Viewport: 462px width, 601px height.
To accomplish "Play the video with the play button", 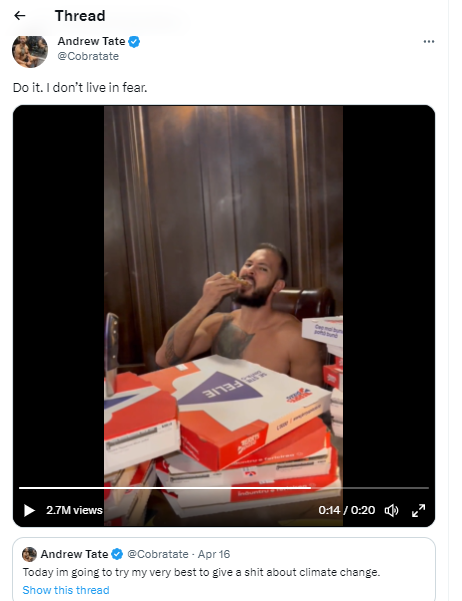I will tap(29, 510).
